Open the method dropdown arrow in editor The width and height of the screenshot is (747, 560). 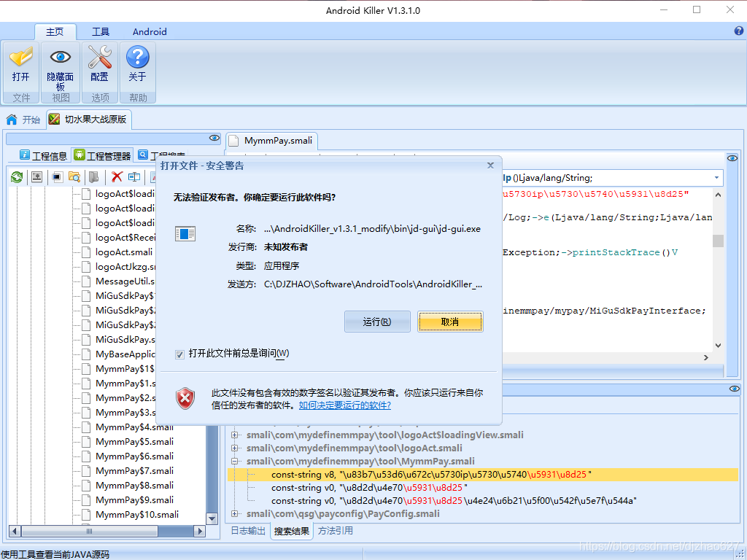[716, 178]
